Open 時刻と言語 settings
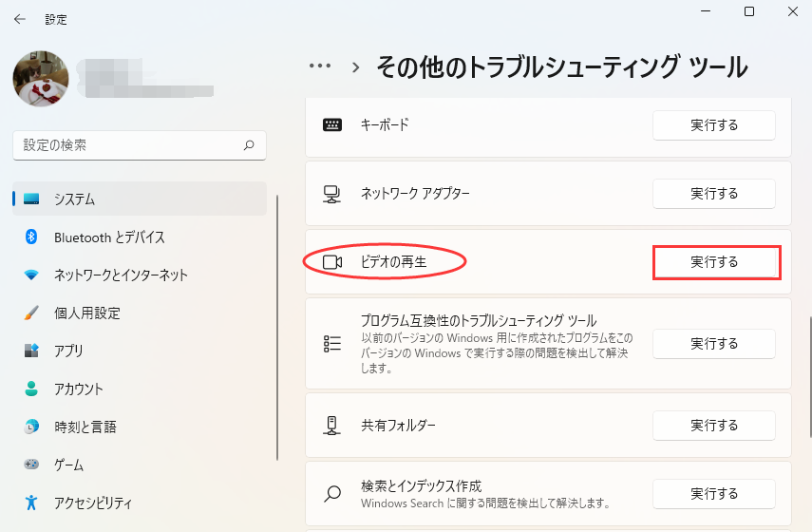Viewport: 812px width, 532px height. (140, 427)
